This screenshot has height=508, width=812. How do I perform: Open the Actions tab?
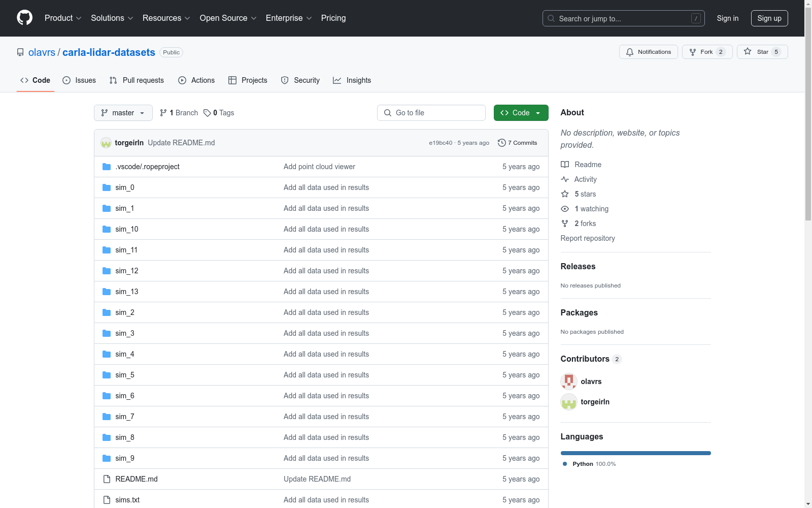(196, 80)
